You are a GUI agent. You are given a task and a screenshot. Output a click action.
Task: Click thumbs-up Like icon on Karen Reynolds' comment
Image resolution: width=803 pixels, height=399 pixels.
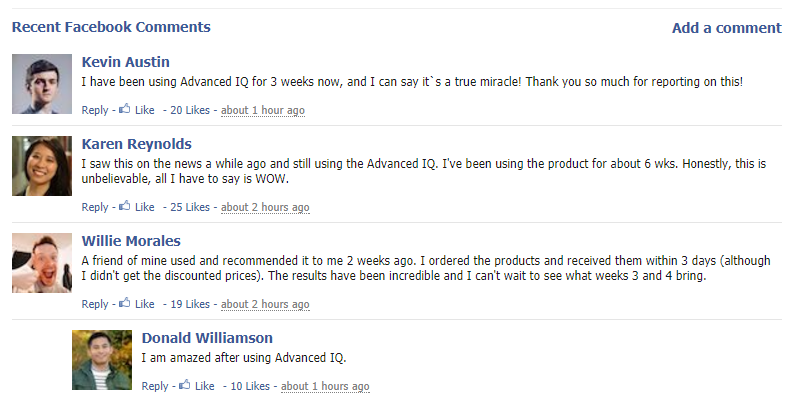pos(124,206)
